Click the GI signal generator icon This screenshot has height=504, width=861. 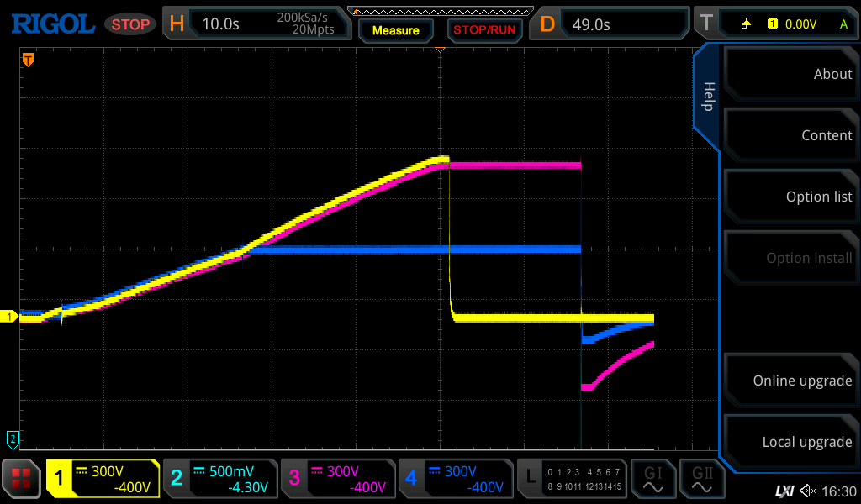coord(652,479)
